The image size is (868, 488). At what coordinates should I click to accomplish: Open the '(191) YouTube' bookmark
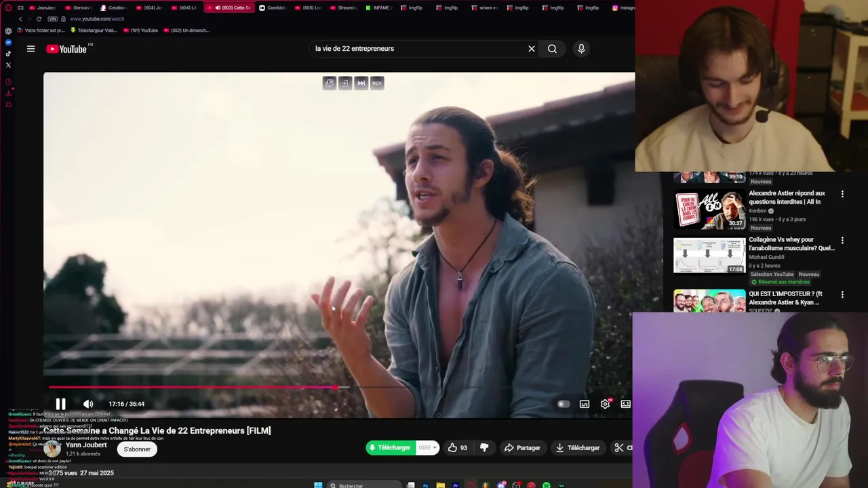140,30
